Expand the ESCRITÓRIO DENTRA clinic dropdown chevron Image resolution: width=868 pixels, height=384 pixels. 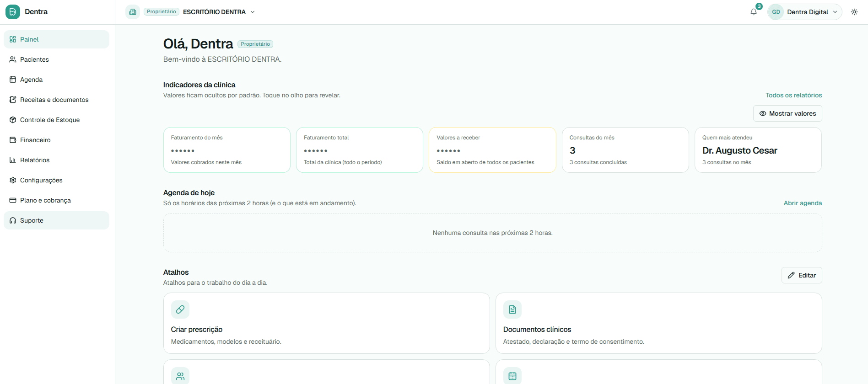pos(253,12)
